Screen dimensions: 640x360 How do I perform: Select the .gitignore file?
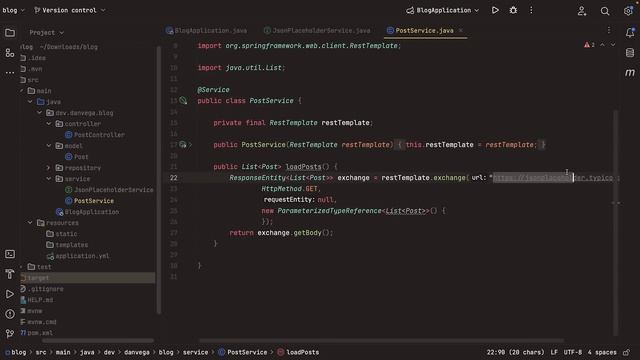point(42,289)
